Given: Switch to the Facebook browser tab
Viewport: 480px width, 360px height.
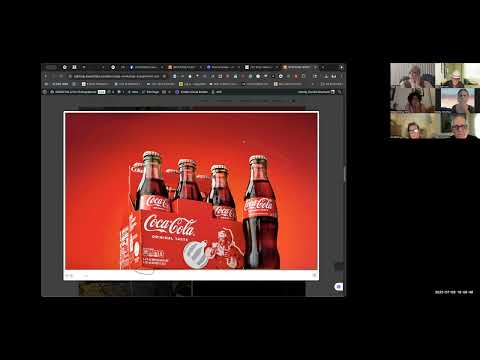Looking at the screenshot, I should [145, 67].
